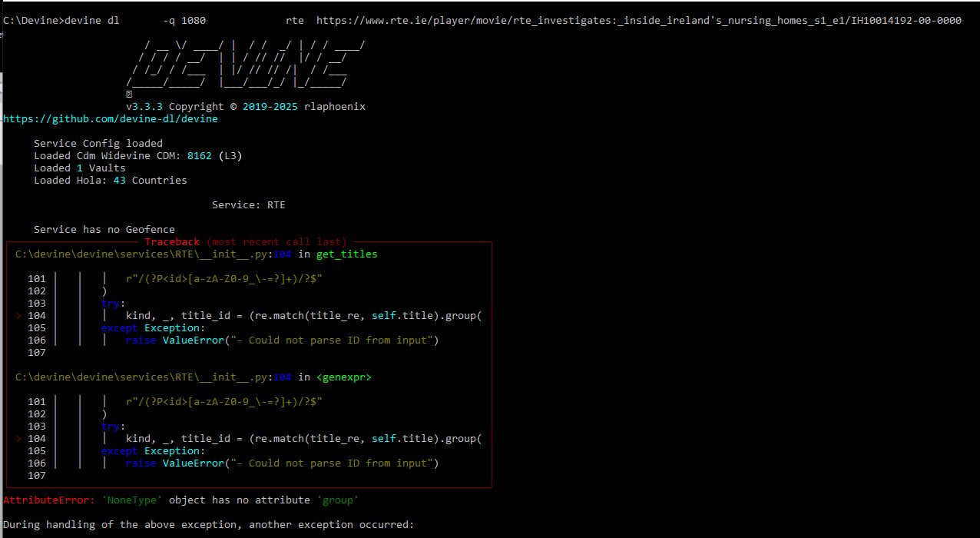
Task: Click the 'Traceback (most recent call last)' title
Action: coord(246,241)
